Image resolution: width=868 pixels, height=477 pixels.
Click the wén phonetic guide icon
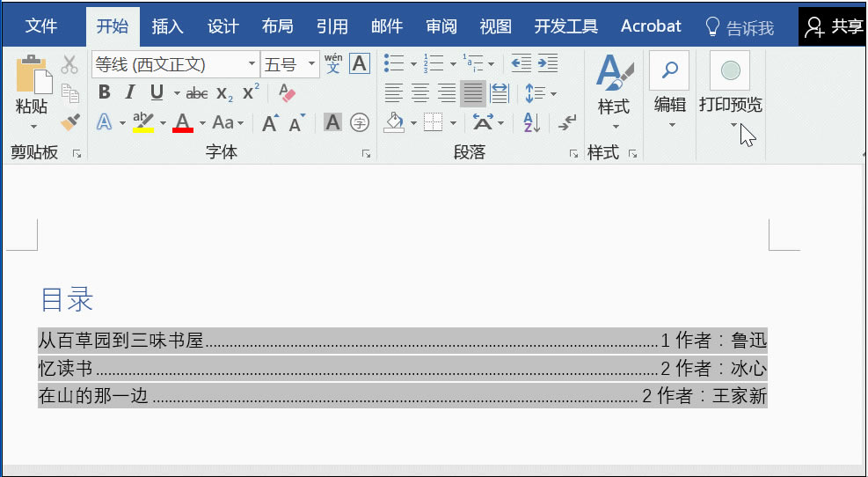[x=333, y=63]
